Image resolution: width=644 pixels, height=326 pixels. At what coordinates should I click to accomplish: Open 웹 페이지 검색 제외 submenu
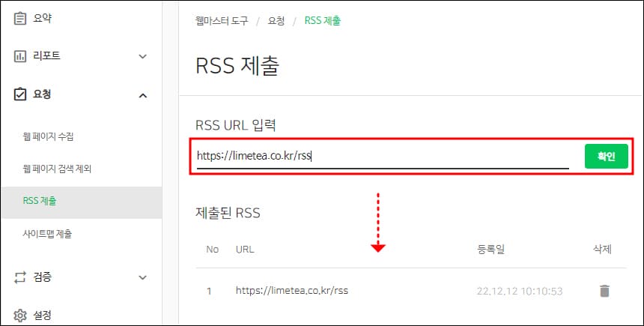pos(57,169)
